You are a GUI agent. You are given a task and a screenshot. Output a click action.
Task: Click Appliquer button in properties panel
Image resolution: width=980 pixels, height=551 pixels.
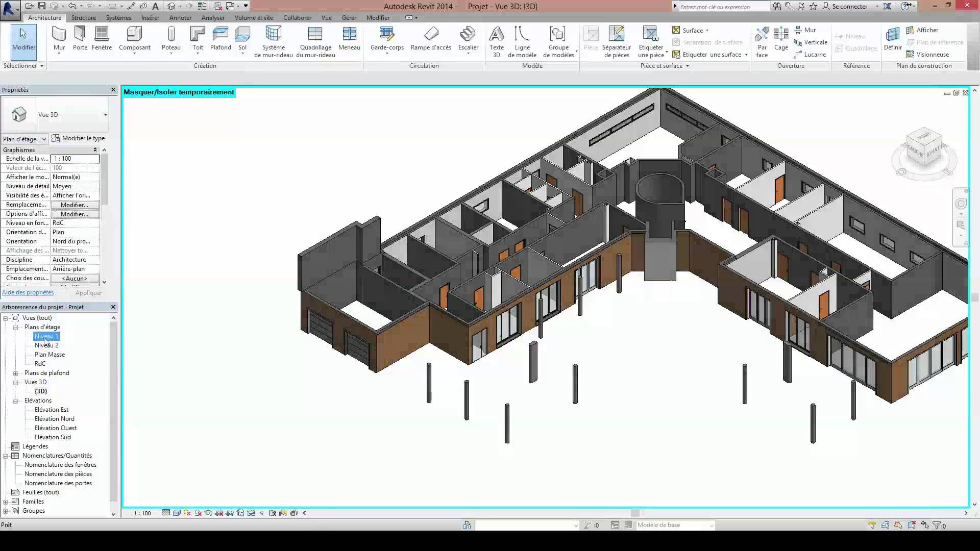[88, 292]
